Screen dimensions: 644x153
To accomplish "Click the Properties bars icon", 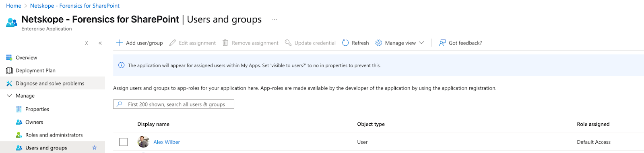I will (x=19, y=109).
